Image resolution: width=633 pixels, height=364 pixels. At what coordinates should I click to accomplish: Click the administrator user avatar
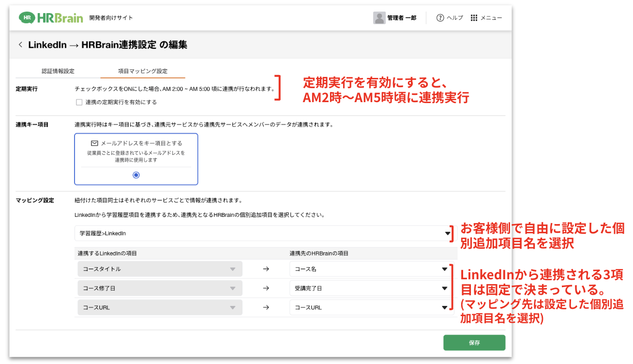click(x=379, y=18)
